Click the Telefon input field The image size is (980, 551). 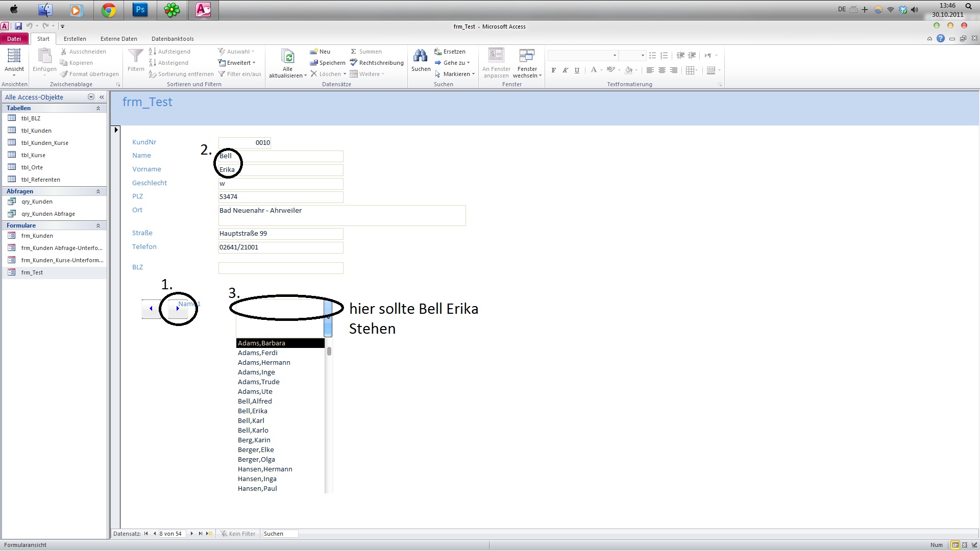[280, 247]
